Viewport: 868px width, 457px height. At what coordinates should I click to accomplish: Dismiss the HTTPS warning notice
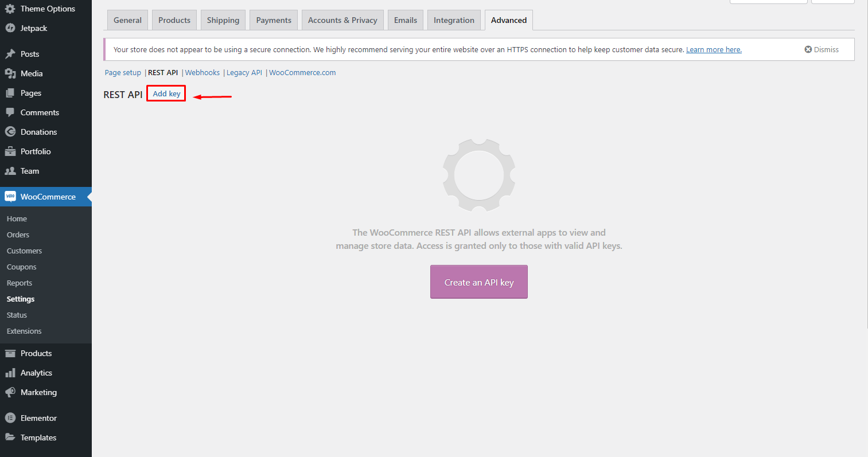click(822, 50)
